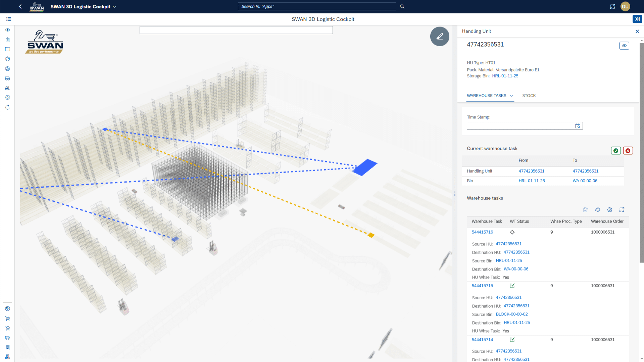Click the upper truck icon in left sidebar
This screenshot has height=362, width=644.
click(7, 78)
